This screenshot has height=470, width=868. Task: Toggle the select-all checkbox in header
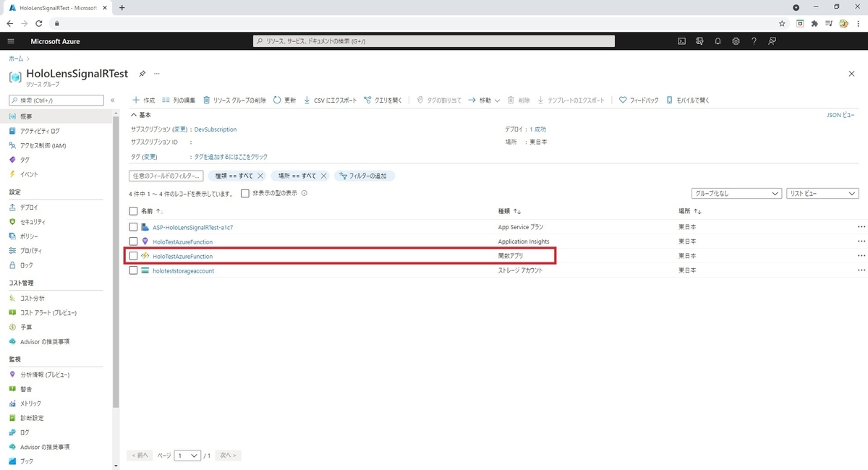pyautogui.click(x=133, y=211)
